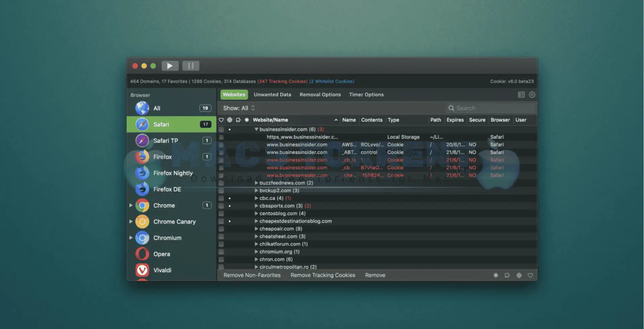
Task: Select the Firefox Nightly icon
Action: click(142, 173)
